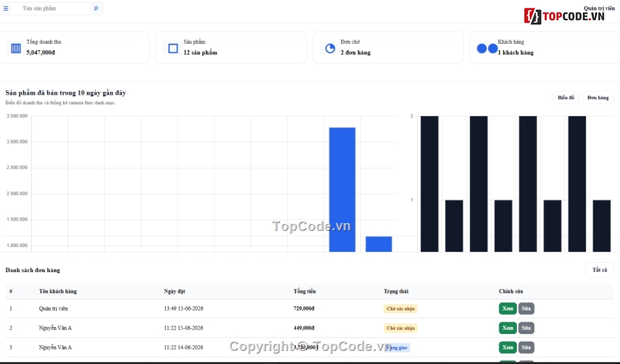Click the 'Tên khách hàng' column header

coord(57,292)
